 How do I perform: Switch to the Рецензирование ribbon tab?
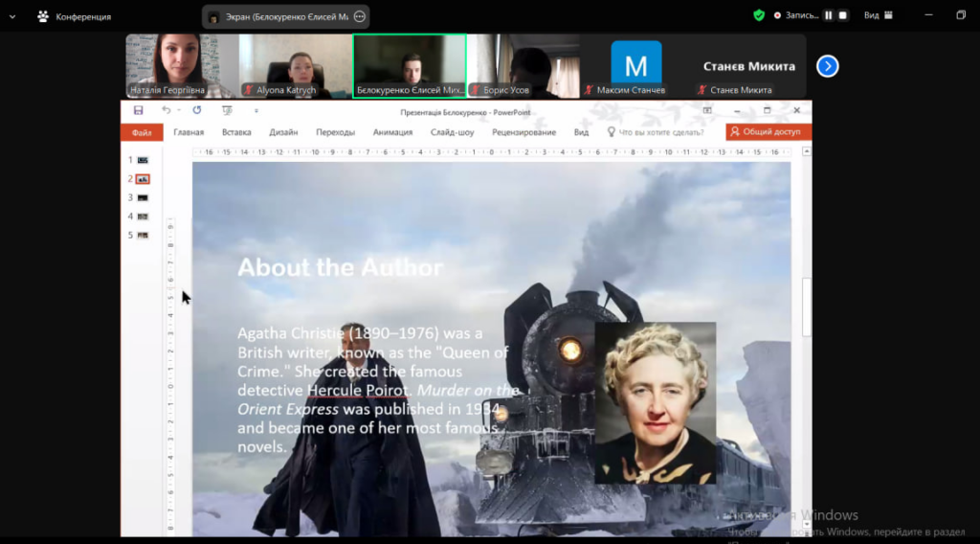click(x=523, y=132)
